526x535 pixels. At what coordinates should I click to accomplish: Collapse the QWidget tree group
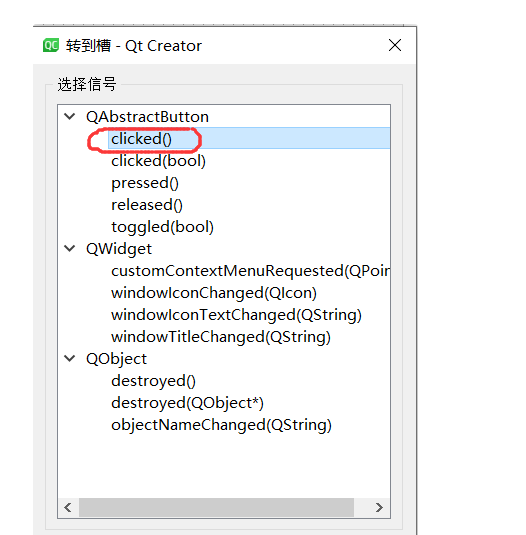click(70, 249)
